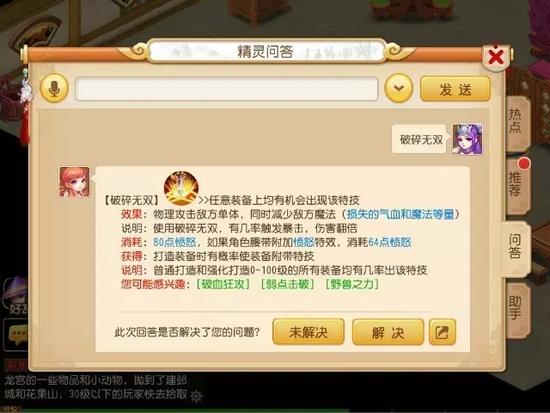Click the 未解决 button
This screenshot has width=550, height=413.
point(308,332)
